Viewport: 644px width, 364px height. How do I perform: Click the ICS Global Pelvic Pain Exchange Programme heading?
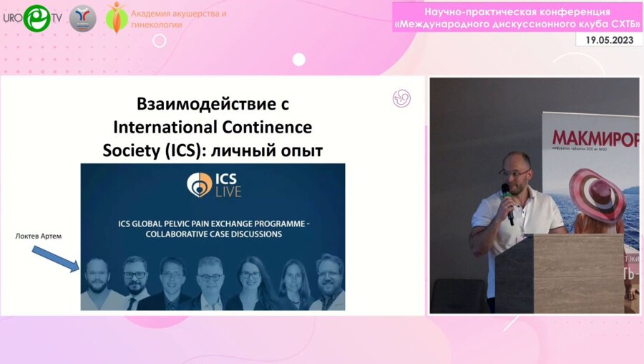coord(214,229)
